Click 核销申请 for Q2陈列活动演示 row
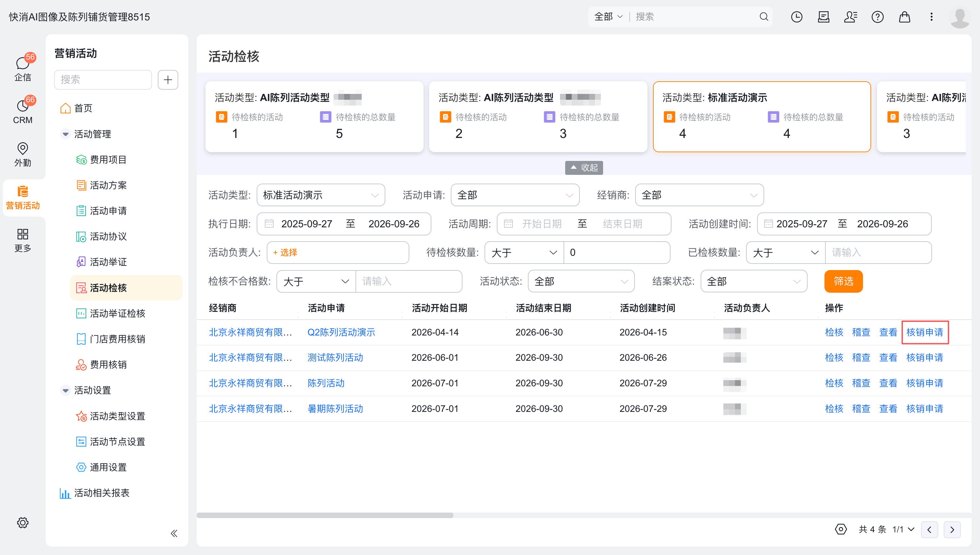This screenshot has height=555, width=980. (x=924, y=332)
